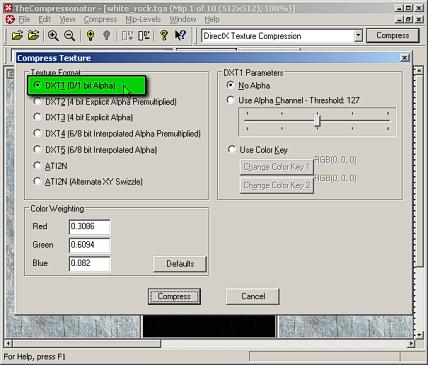428x365 pixels.
Task: Click the second open-folder toolbar icon
Action: click(x=33, y=35)
